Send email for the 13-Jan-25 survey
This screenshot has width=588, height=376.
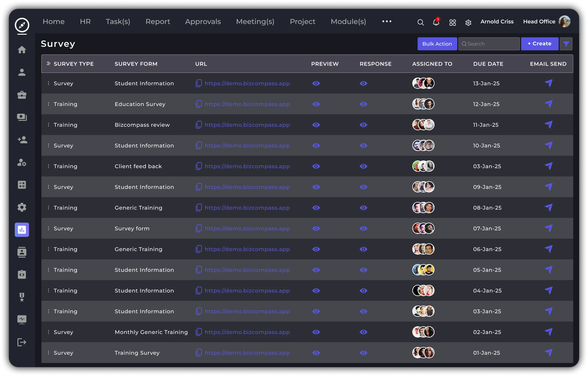coord(548,83)
